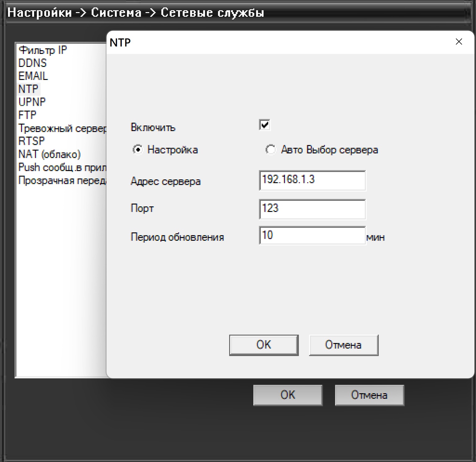
Task: Choose Авто Выбор сервера radio button
Action: click(x=270, y=150)
